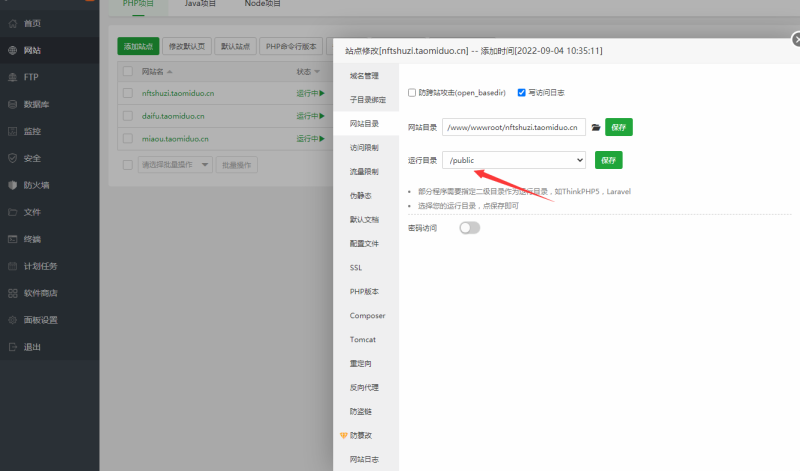800x471 pixels.
Task: Open the 运行目录 /public dropdown
Action: (x=514, y=160)
